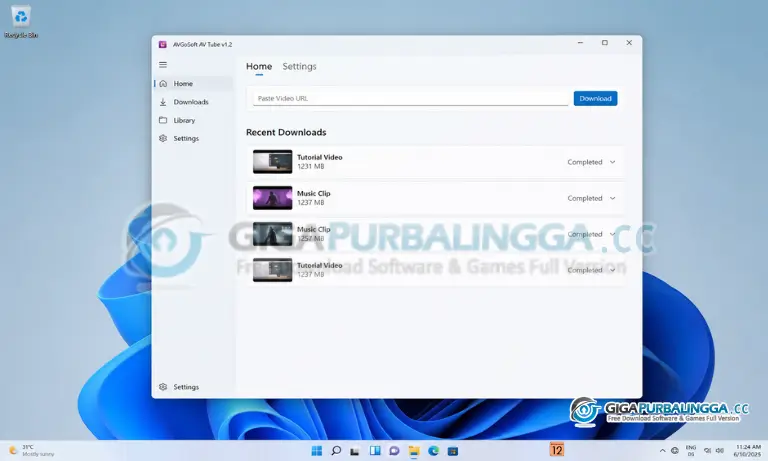Image resolution: width=768 pixels, height=461 pixels.
Task: Open taskbar Search
Action: 336,451
